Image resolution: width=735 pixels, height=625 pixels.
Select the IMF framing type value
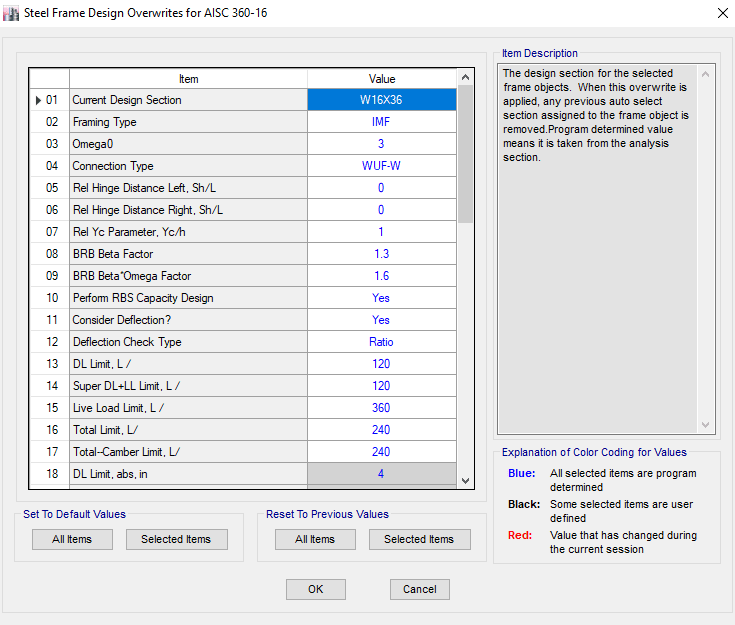coord(382,122)
